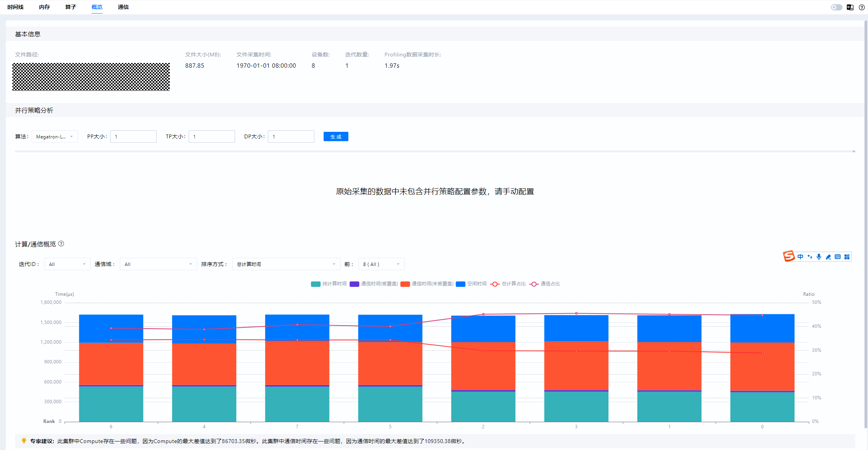Click the PP大小 input field
The width and height of the screenshot is (868, 450).
coord(133,136)
